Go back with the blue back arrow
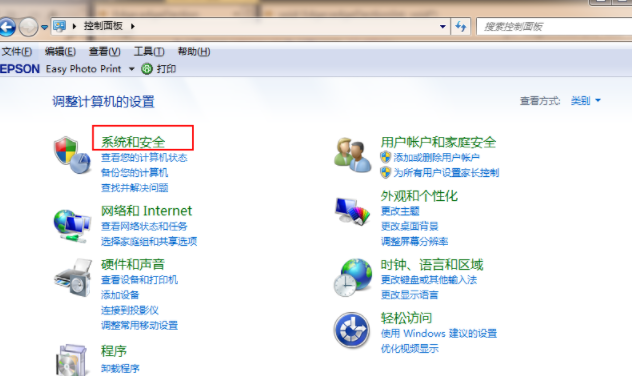This screenshot has height=389, width=633. click(7, 27)
